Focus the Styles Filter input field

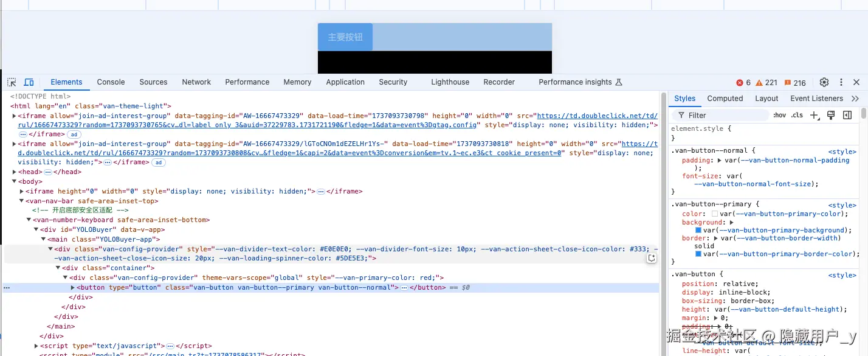coord(720,115)
